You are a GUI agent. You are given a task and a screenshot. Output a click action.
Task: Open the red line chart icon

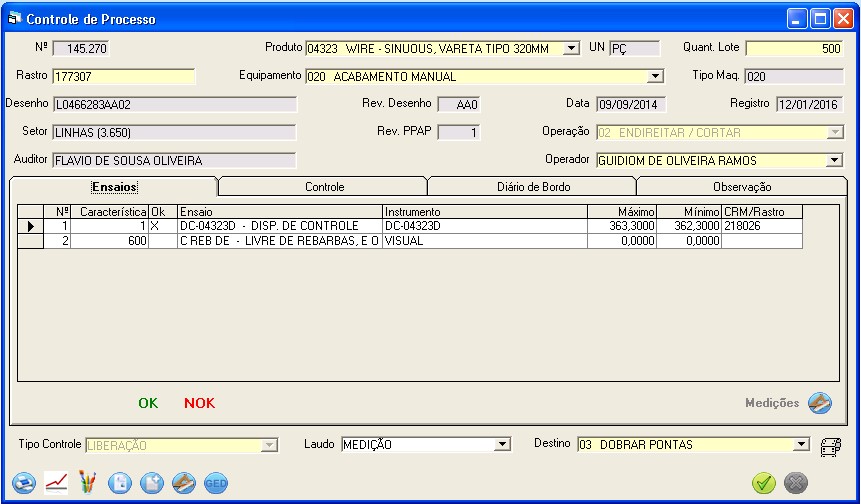click(56, 483)
